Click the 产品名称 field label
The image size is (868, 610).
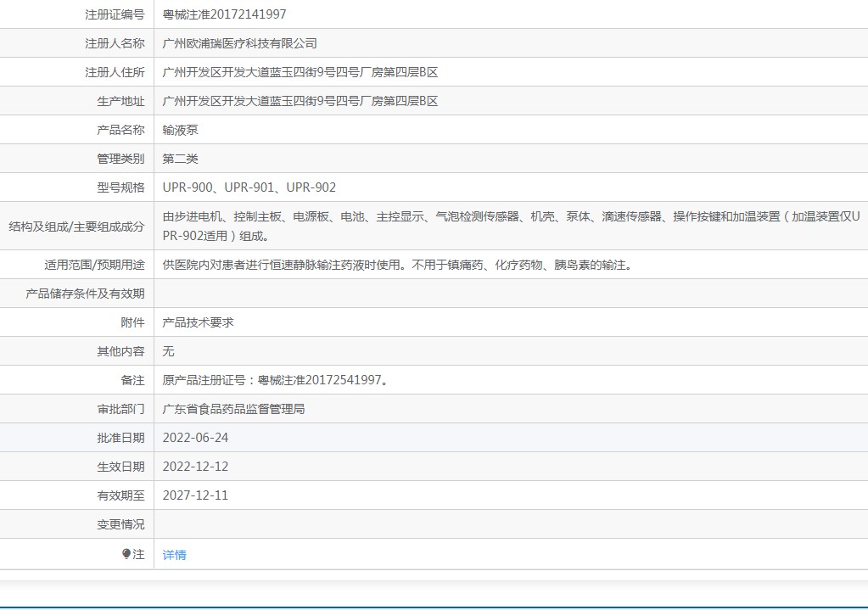click(x=120, y=130)
